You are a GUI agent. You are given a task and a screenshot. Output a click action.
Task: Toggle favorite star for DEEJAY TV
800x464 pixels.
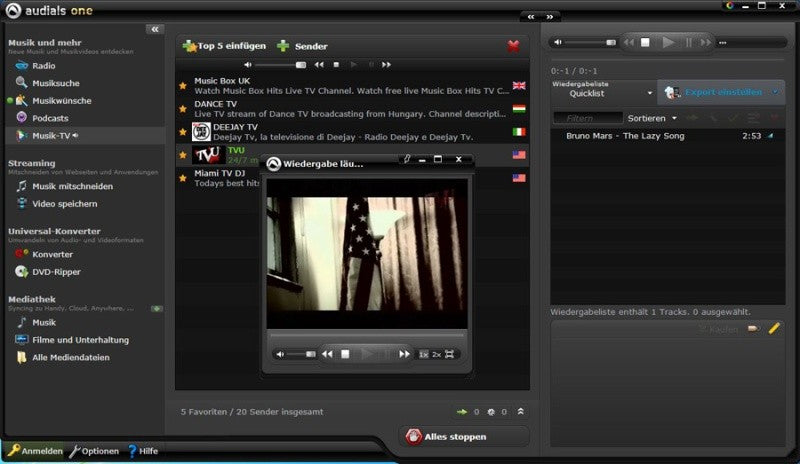(x=183, y=132)
